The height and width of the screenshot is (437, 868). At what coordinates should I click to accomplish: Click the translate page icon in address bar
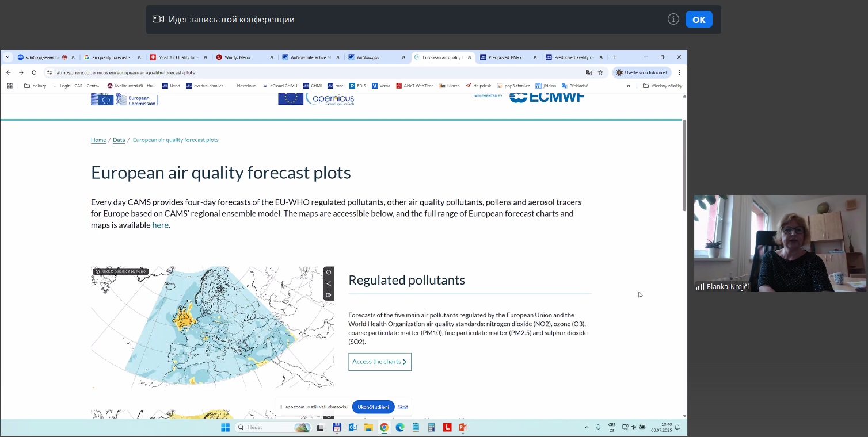588,72
